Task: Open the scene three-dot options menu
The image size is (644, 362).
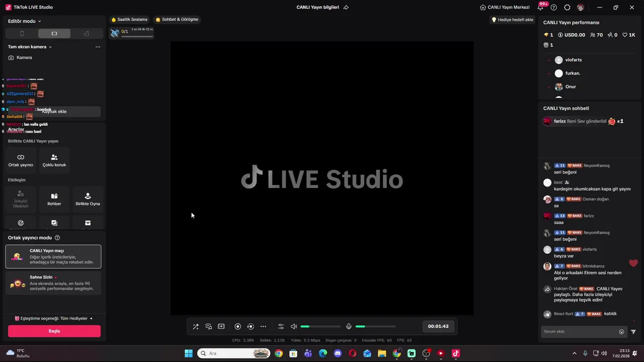Action: (98, 47)
